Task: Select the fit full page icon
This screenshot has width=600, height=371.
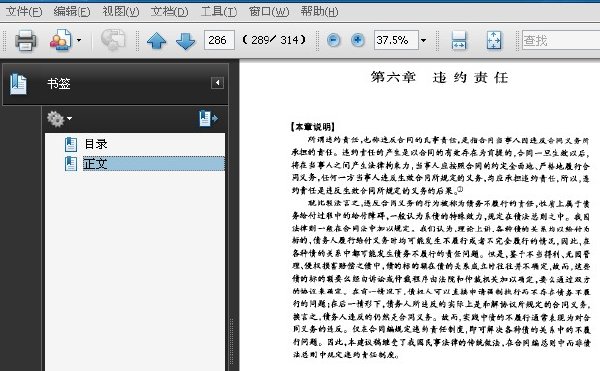Action: click(494, 40)
